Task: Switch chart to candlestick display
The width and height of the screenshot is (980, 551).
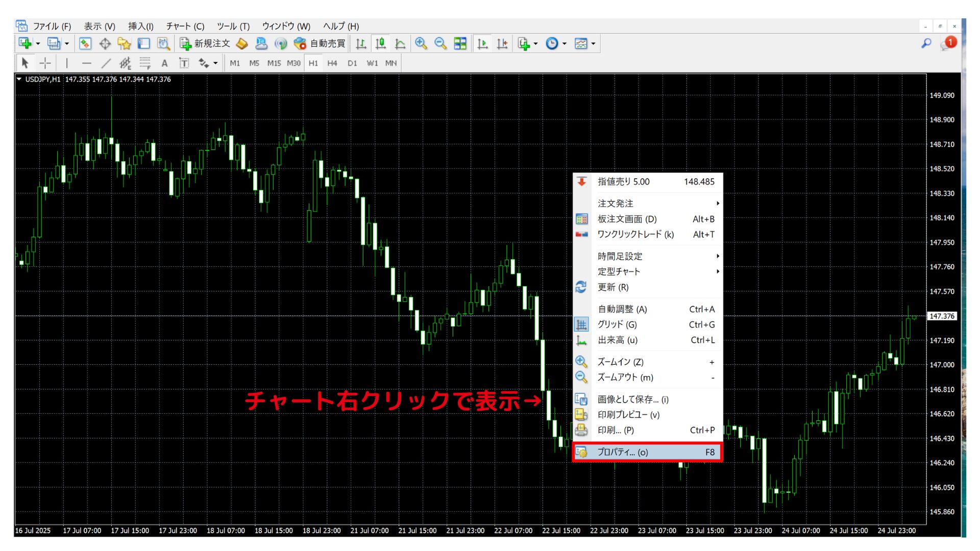Action: 380,43
